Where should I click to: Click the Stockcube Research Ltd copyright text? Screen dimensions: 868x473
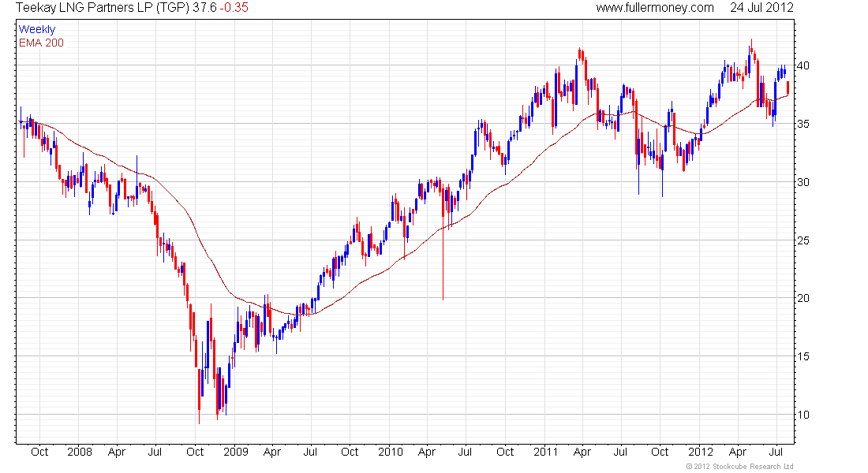click(740, 467)
